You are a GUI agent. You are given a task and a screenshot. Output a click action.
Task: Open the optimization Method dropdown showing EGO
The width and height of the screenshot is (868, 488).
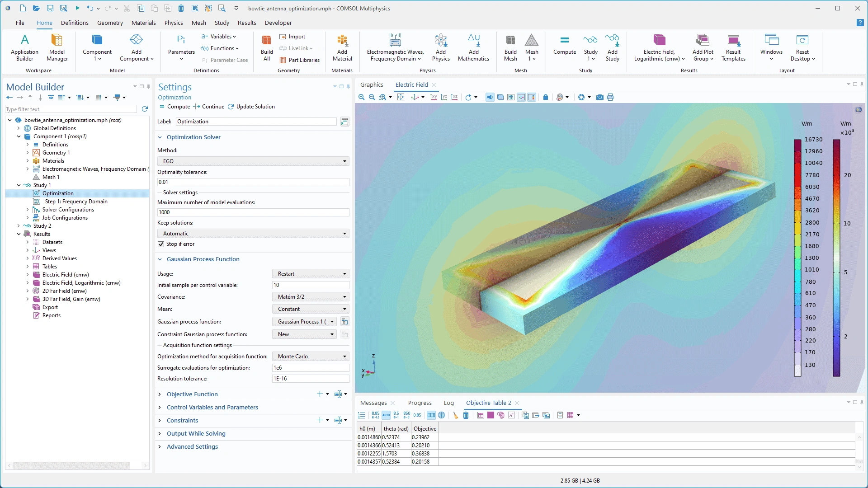click(253, 161)
